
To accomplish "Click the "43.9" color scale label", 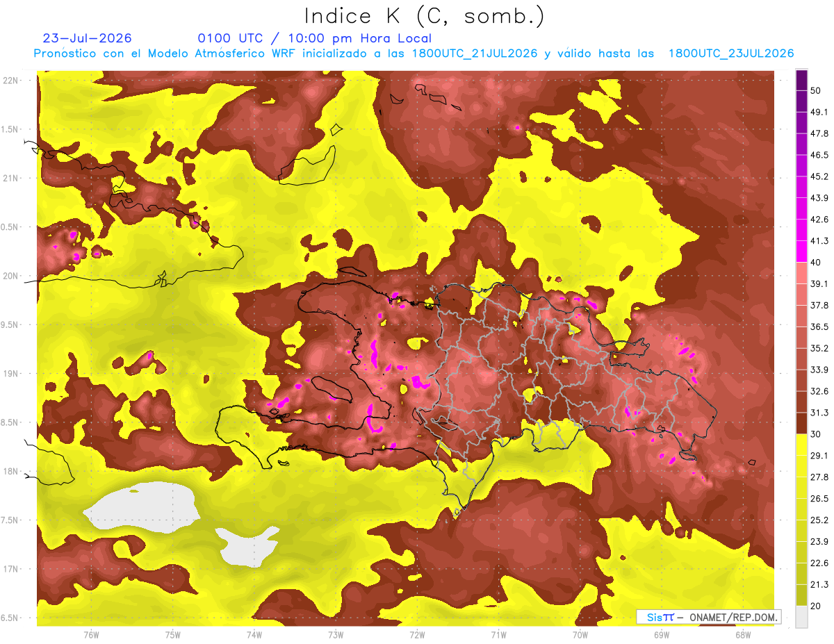I will coord(819,198).
